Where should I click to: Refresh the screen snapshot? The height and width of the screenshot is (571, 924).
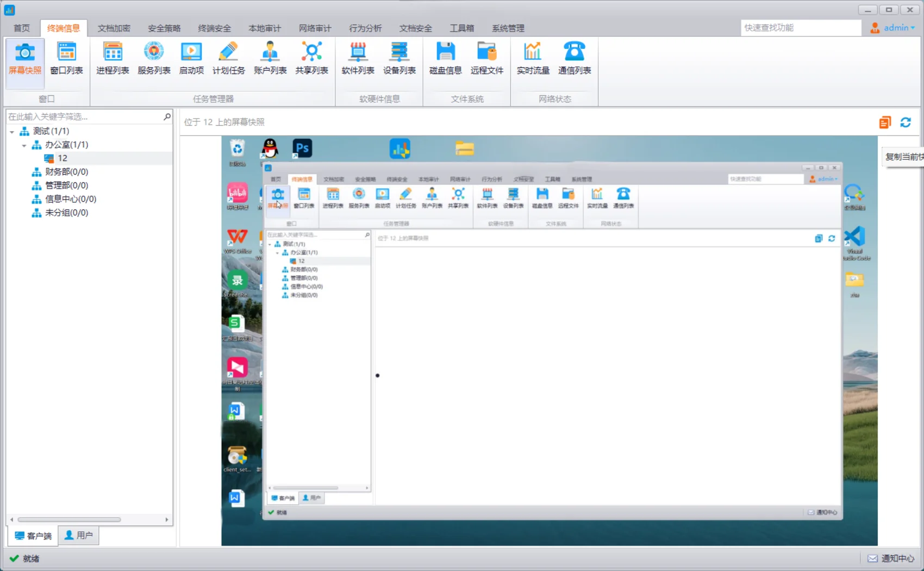click(x=906, y=122)
